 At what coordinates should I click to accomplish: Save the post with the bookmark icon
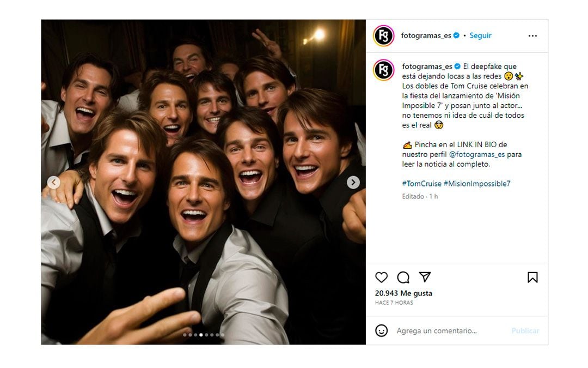[532, 277]
